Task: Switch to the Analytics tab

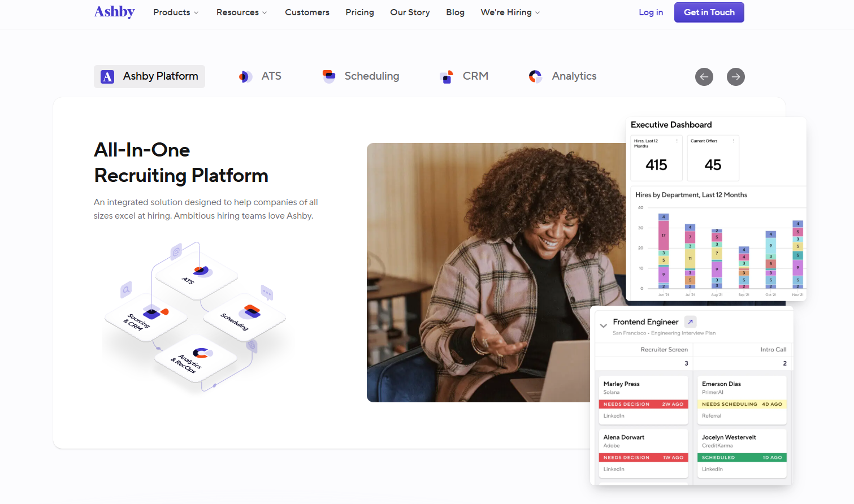Action: tap(562, 76)
